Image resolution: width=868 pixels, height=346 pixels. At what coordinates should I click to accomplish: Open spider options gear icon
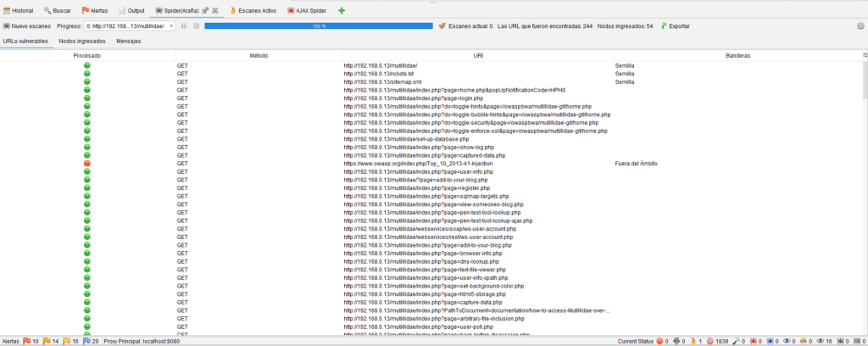(860, 26)
